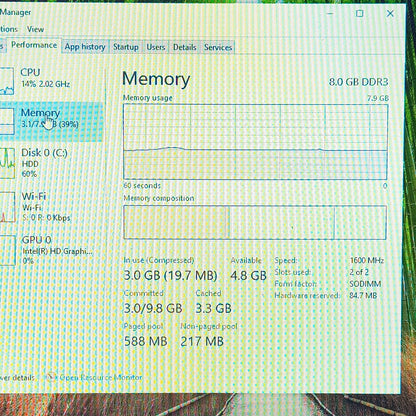Image resolution: width=416 pixels, height=416 pixels.
Task: Switch to the Startup tab
Action: (126, 47)
